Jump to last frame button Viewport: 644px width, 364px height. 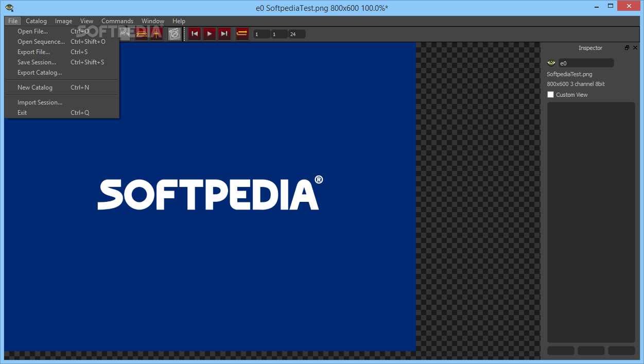[x=224, y=34]
